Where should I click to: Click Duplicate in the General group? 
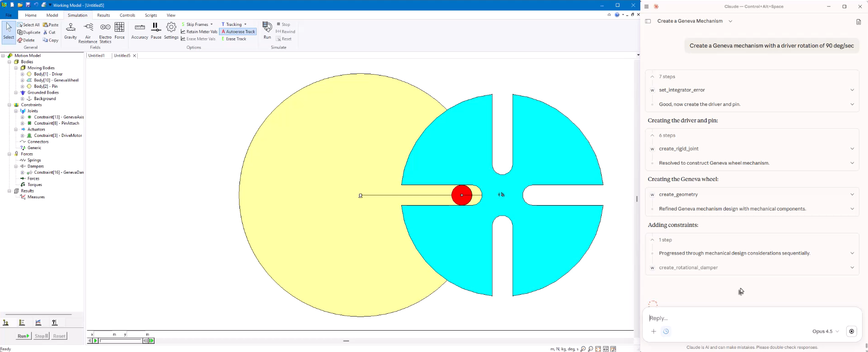click(x=29, y=32)
